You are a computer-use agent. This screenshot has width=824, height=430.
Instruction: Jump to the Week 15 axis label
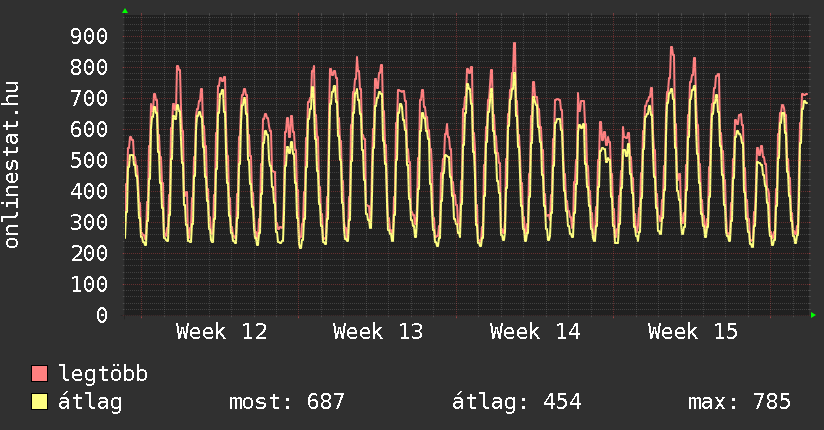coord(693,331)
